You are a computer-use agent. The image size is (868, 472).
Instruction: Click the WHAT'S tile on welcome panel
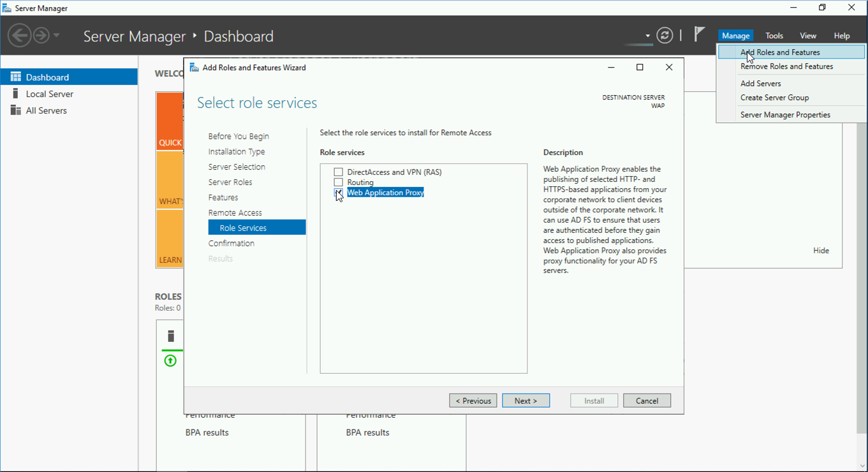(170, 181)
